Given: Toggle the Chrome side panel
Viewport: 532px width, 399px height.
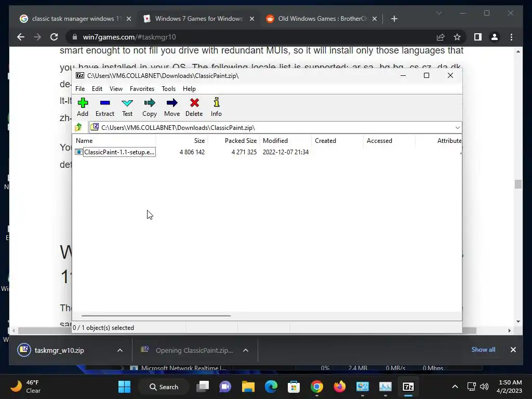Looking at the screenshot, I should (x=478, y=37).
